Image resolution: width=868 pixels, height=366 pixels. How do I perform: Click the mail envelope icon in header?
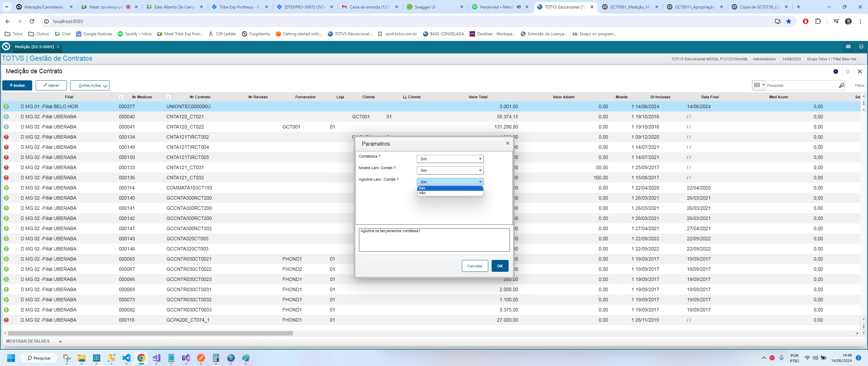848,47
